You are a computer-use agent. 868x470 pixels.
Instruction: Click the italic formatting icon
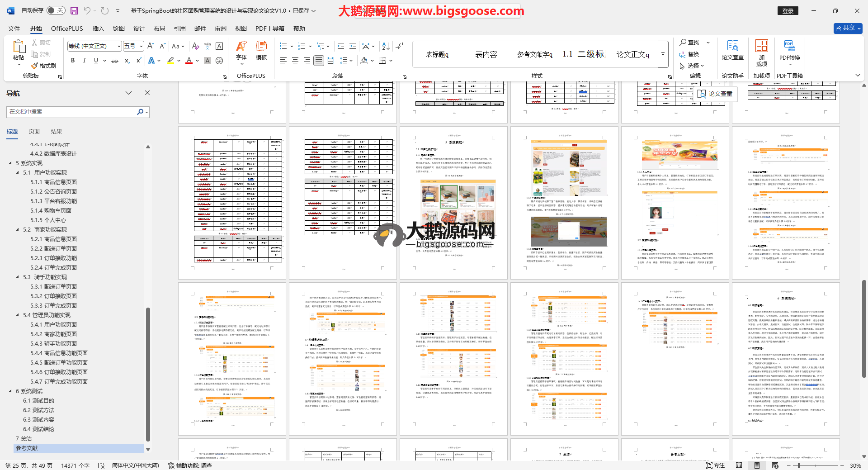pyautogui.click(x=84, y=61)
